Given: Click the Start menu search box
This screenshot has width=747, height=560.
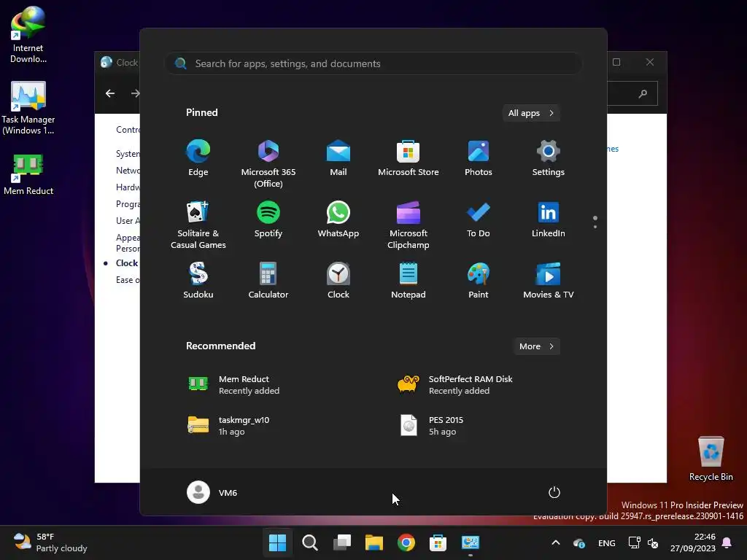Looking at the screenshot, I should (373, 63).
